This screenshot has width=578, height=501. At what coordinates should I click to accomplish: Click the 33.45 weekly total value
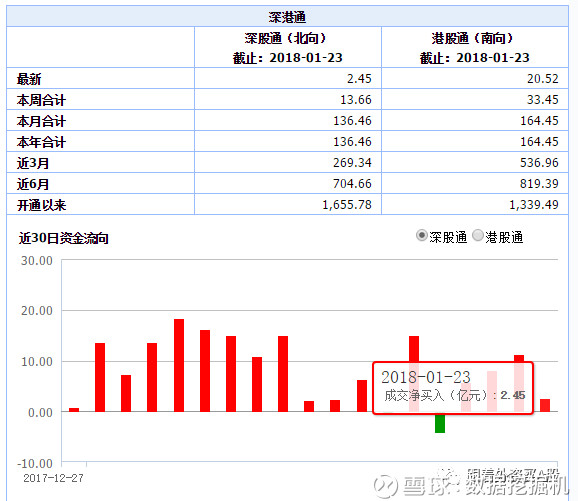pos(543,100)
